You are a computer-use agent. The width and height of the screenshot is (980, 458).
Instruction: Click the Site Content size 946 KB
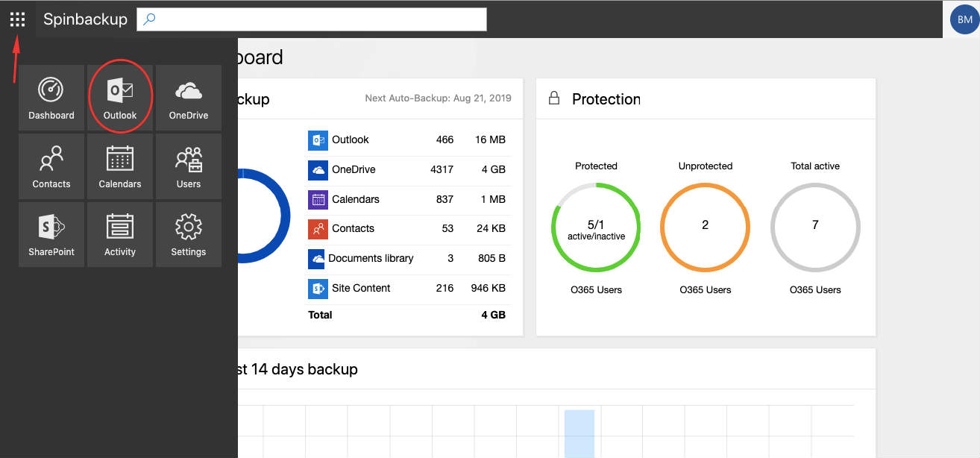[489, 288]
